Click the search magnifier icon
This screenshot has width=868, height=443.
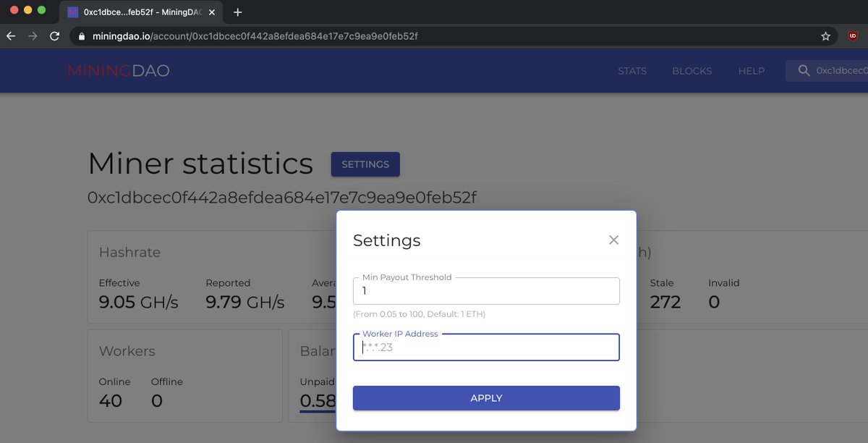coord(804,71)
